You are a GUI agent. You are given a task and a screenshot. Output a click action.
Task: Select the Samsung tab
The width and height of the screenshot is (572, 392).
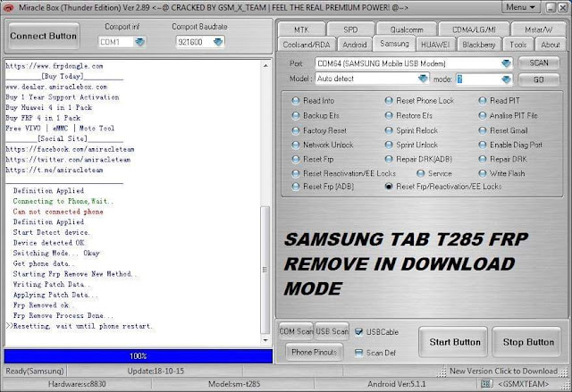click(x=394, y=44)
